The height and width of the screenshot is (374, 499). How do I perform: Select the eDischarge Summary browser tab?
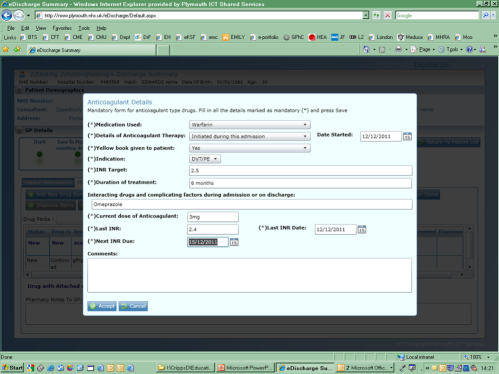91,50
